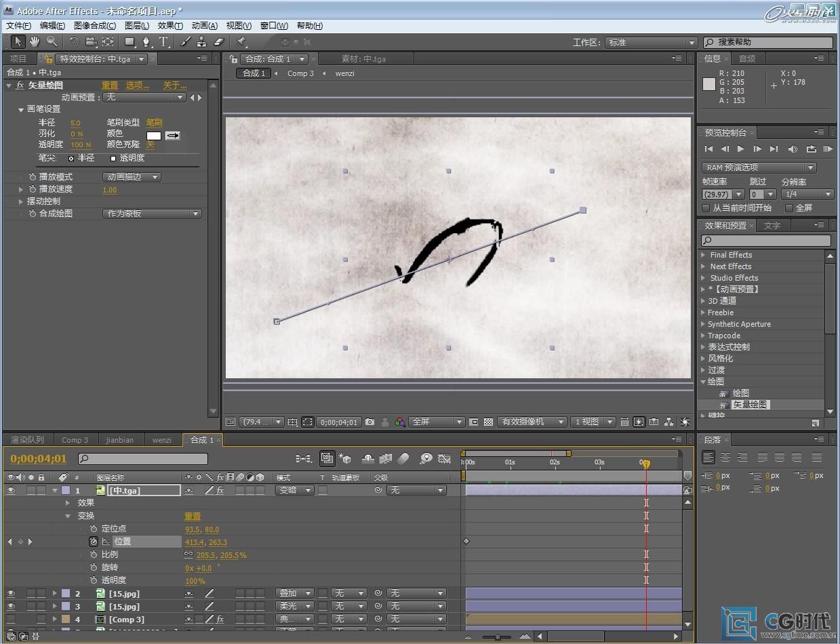Open the graph editor button in timeline
The image size is (840, 644).
point(445,459)
